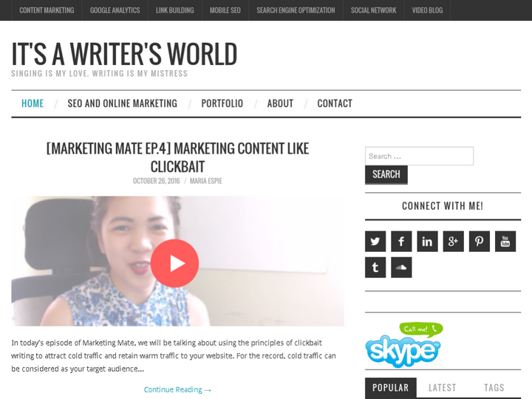Open the YouTube social icon

tap(505, 241)
